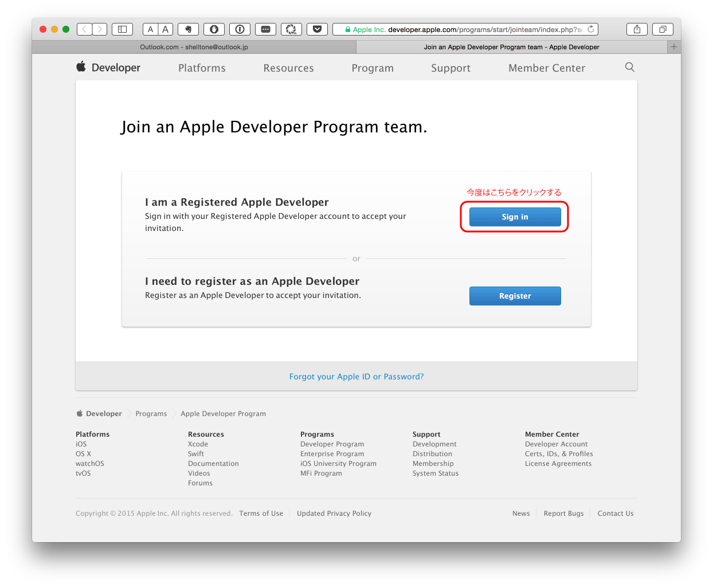
Task: Decrease text size with small A button
Action: [150, 29]
